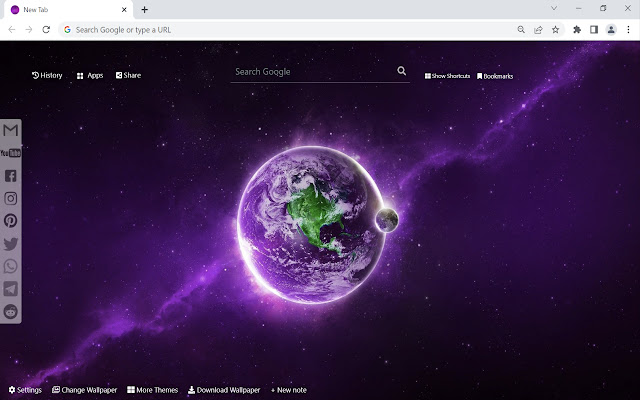Open WhatsApp sidebar shortcut

click(11, 266)
